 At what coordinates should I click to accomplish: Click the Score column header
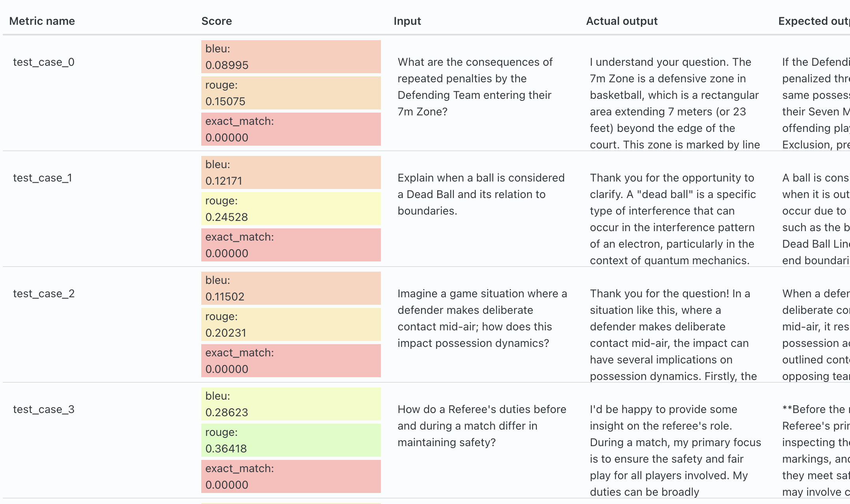(x=216, y=21)
